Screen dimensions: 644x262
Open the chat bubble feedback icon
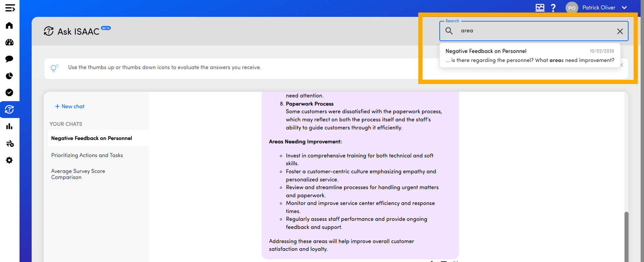tap(9, 59)
